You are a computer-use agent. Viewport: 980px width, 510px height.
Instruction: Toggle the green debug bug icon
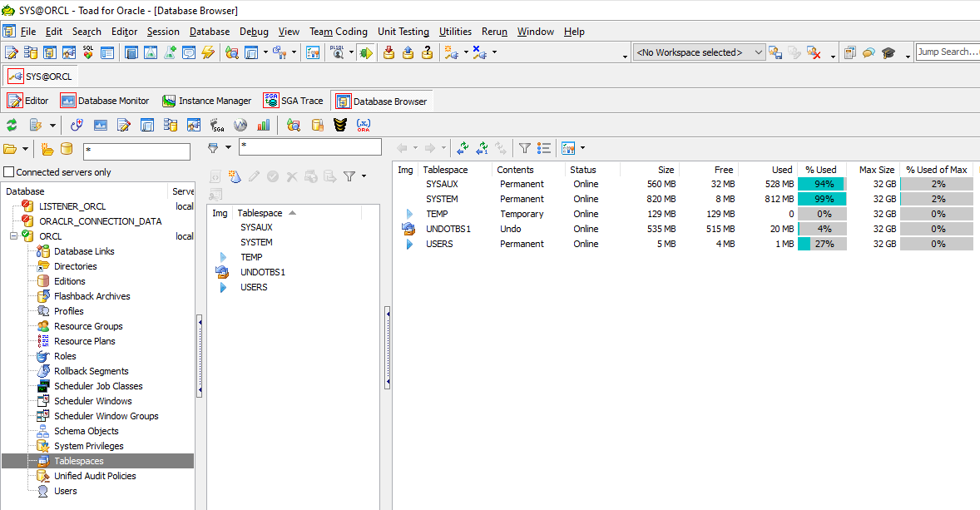[366, 53]
